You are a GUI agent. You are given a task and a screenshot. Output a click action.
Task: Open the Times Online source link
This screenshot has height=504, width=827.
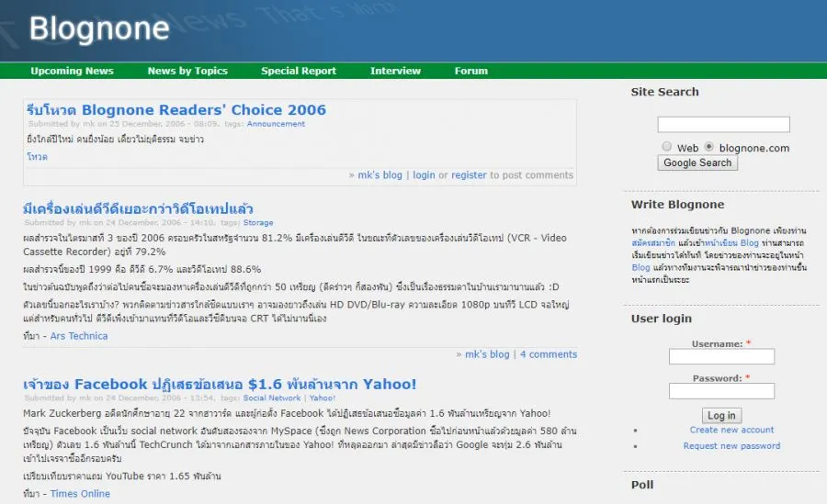pos(80,493)
